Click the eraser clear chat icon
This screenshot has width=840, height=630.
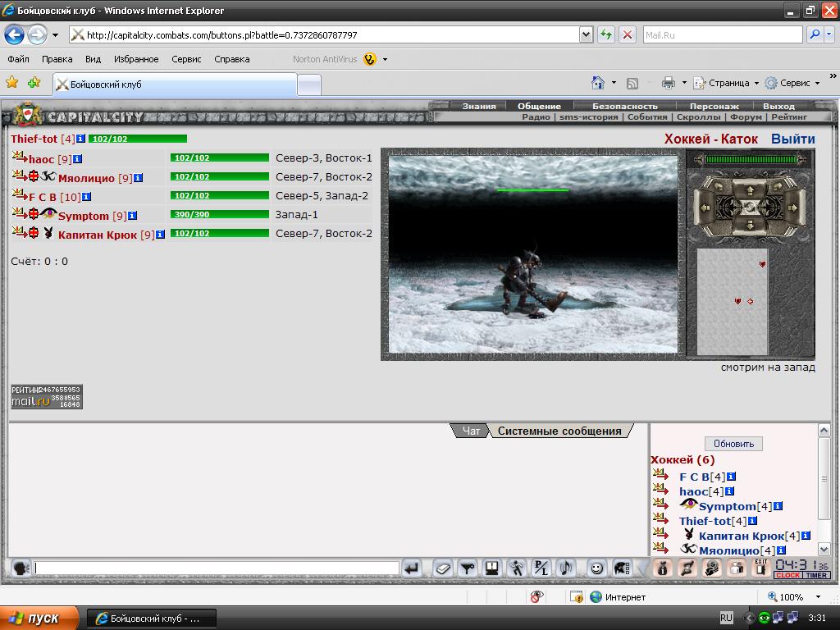[x=442, y=568]
